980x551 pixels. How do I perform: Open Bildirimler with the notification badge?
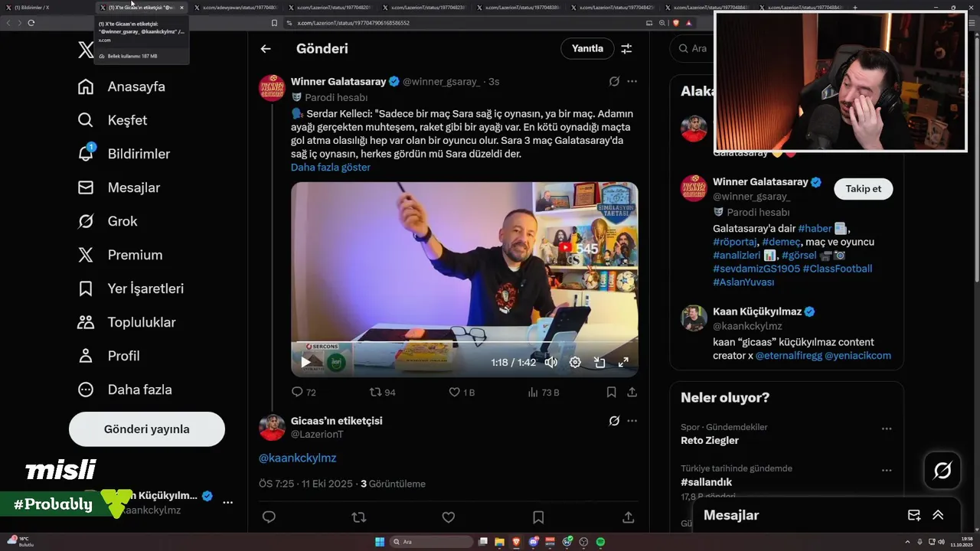pos(124,154)
